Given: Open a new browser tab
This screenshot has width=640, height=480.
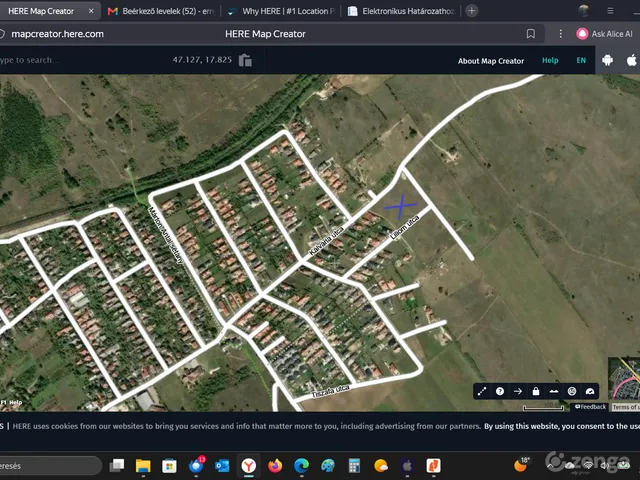Looking at the screenshot, I should pyautogui.click(x=471, y=11).
